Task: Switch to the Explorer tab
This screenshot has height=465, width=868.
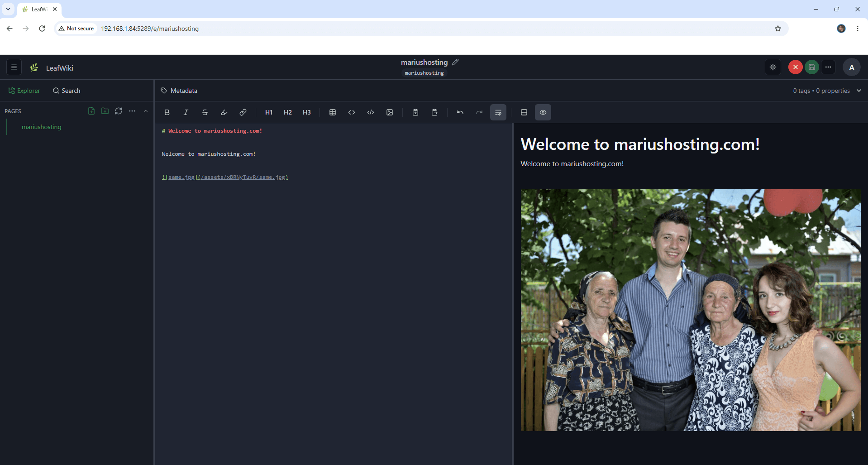Action: coord(24,91)
